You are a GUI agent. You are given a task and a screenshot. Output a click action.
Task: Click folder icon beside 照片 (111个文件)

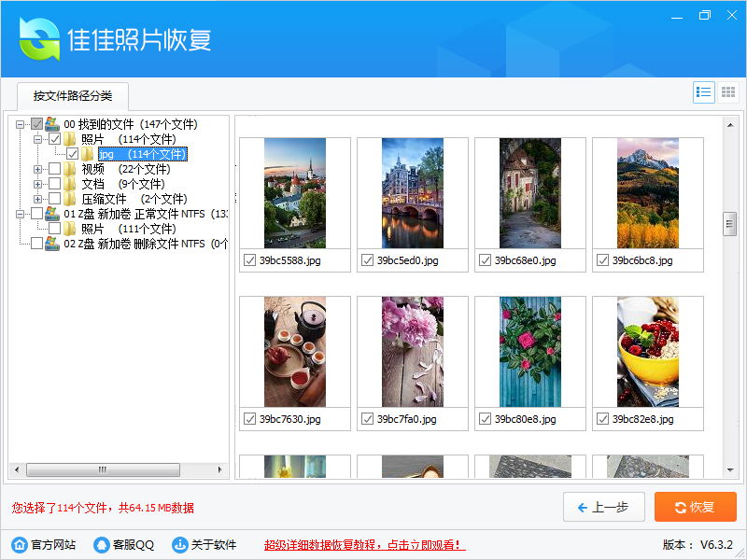coord(69,229)
